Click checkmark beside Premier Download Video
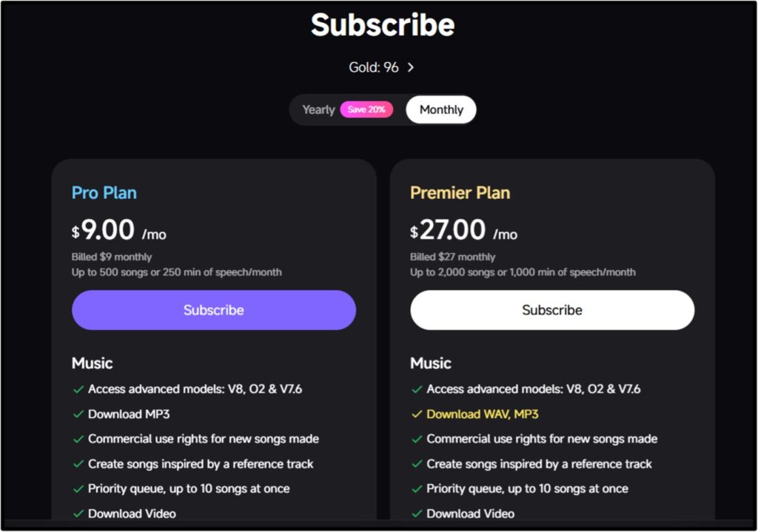Viewport: 758px width, 532px height. pyautogui.click(x=417, y=514)
